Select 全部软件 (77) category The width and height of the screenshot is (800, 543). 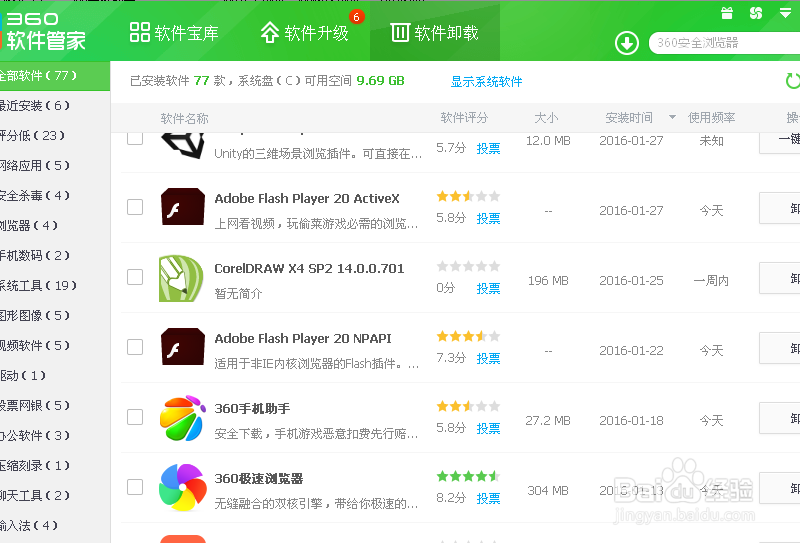(x=55, y=76)
